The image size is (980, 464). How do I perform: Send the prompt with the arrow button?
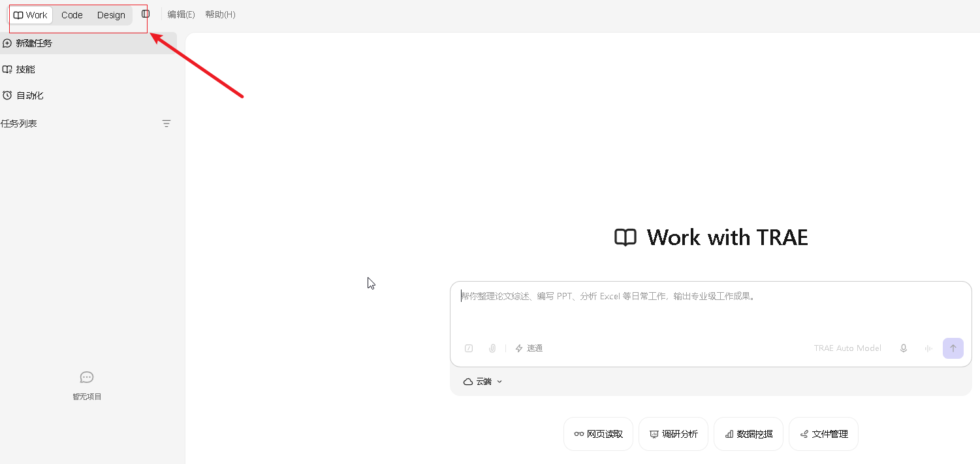pos(953,348)
